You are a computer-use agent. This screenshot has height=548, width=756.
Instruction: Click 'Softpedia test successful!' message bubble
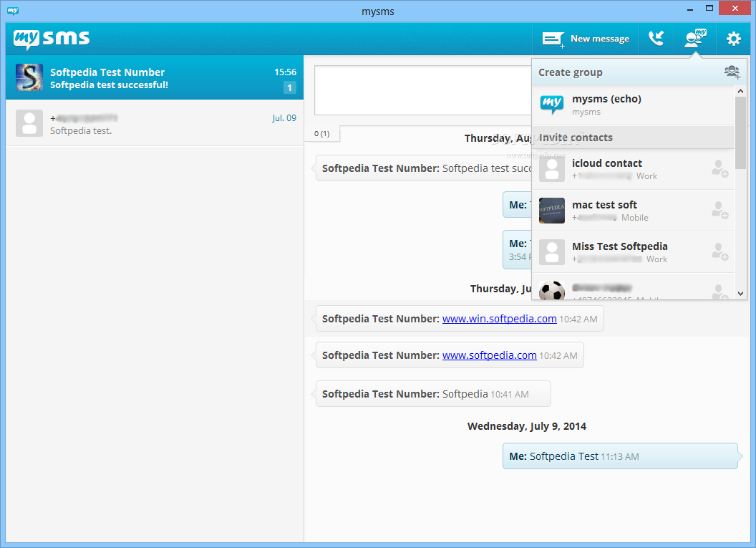click(x=423, y=168)
